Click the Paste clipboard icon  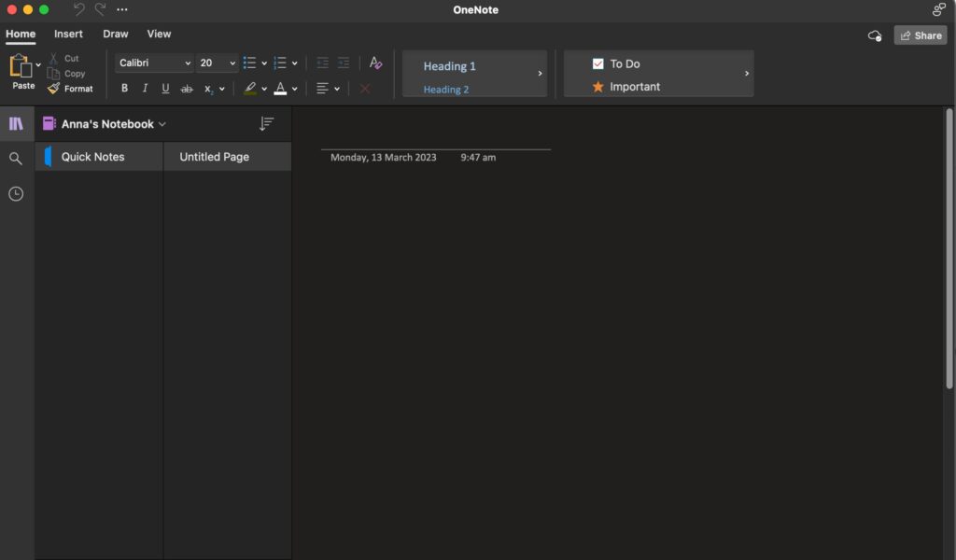pyautogui.click(x=21, y=65)
